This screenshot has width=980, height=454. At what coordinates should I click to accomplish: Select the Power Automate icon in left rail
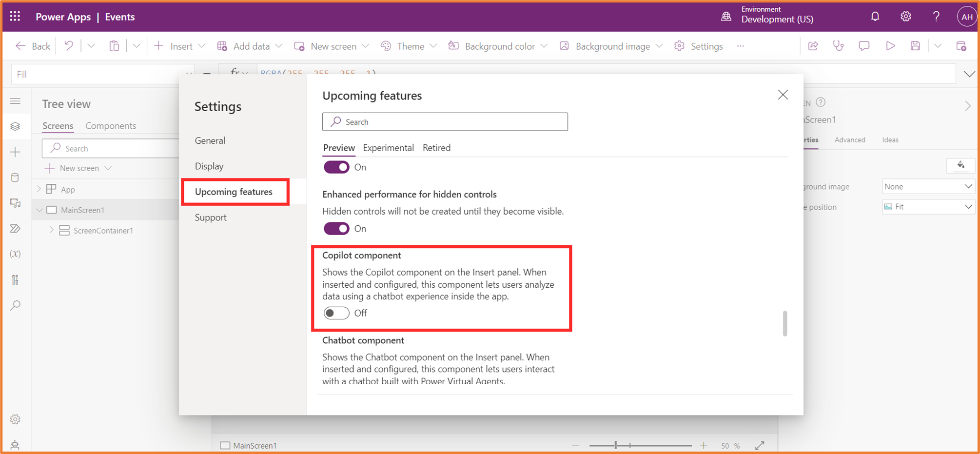click(16, 228)
